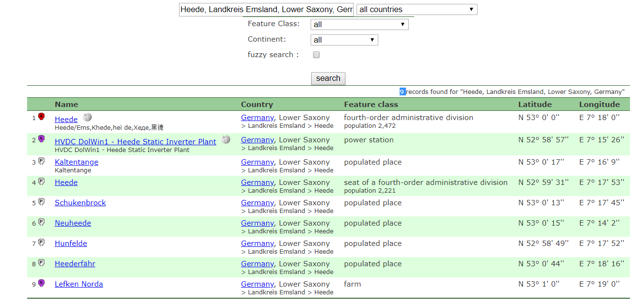Open the Heederfähr link

click(75, 263)
